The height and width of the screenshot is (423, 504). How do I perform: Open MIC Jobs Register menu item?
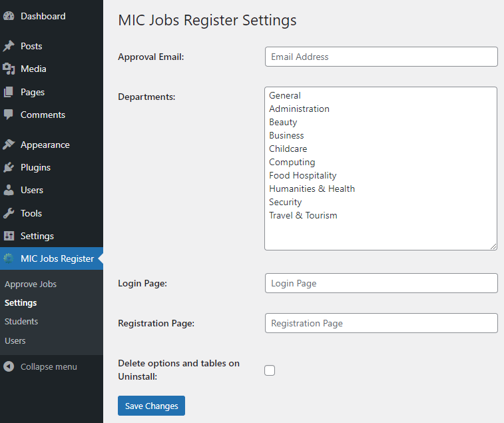click(57, 258)
